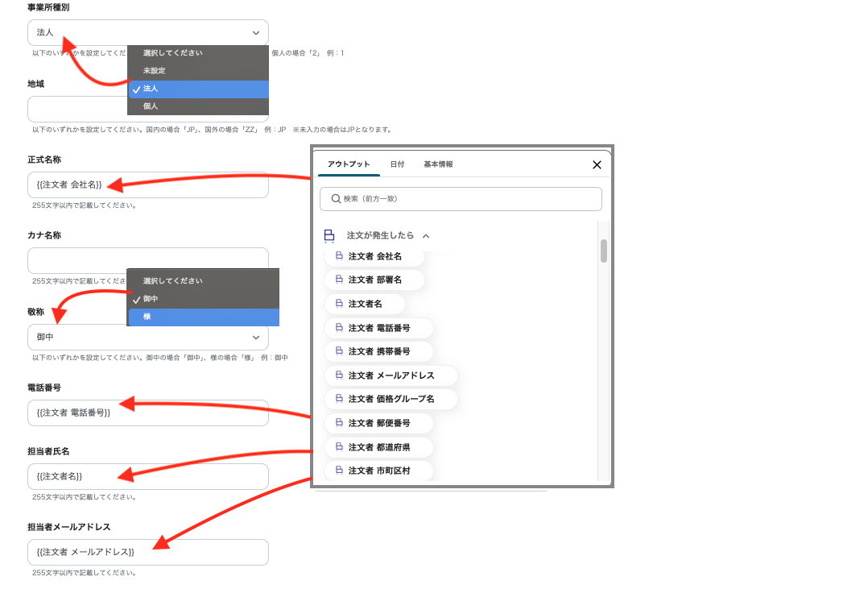Image resolution: width=868 pixels, height=589 pixels.
Task: Select 選択してください in the 敬称 list
Action: click(x=203, y=281)
